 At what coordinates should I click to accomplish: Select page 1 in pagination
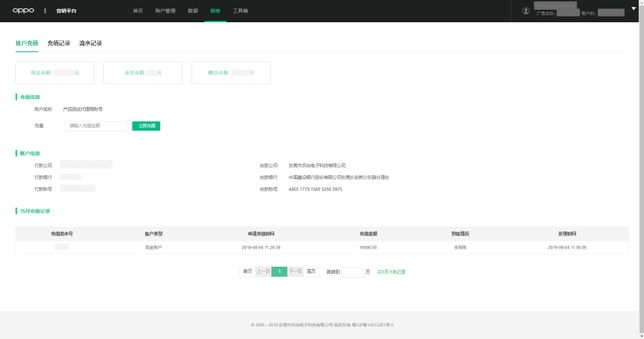point(279,272)
